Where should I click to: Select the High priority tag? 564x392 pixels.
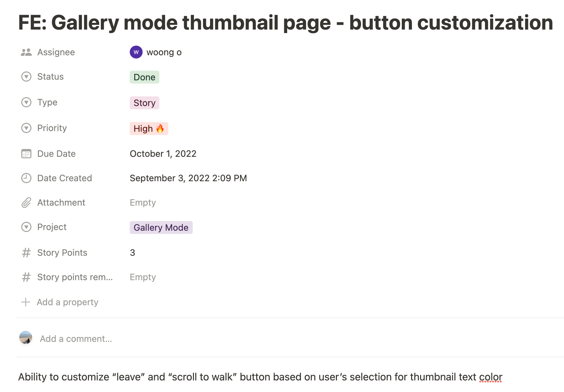pyautogui.click(x=149, y=129)
